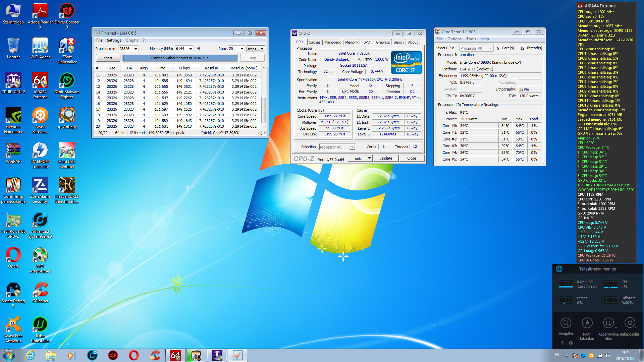Open the Selection Processor #1 dropdown in CPU-Z
The width and height of the screenshot is (644, 362).
point(337,147)
